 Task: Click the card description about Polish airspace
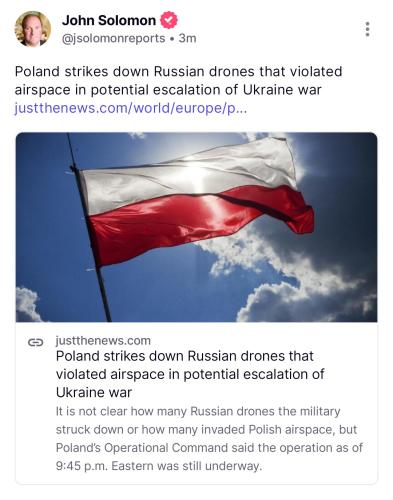pos(209,438)
